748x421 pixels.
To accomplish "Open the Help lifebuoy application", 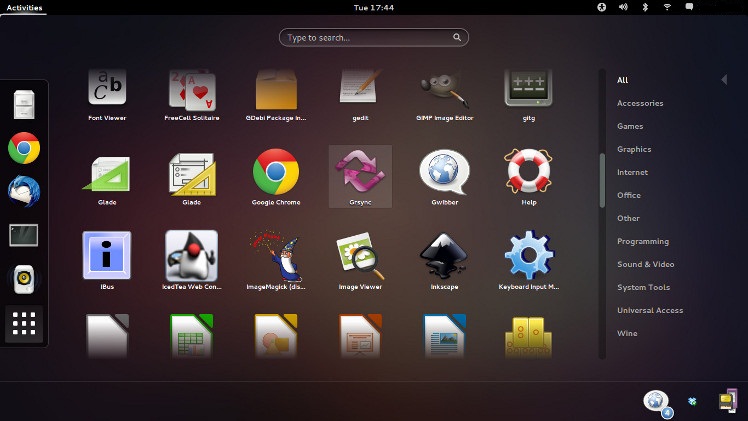I will [x=529, y=177].
